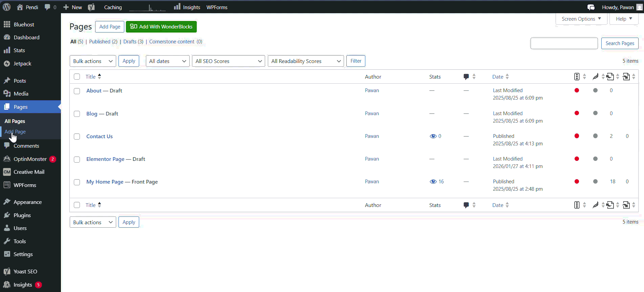The width and height of the screenshot is (644, 292).
Task: Open the All Readability Scores dropdown
Action: click(305, 61)
